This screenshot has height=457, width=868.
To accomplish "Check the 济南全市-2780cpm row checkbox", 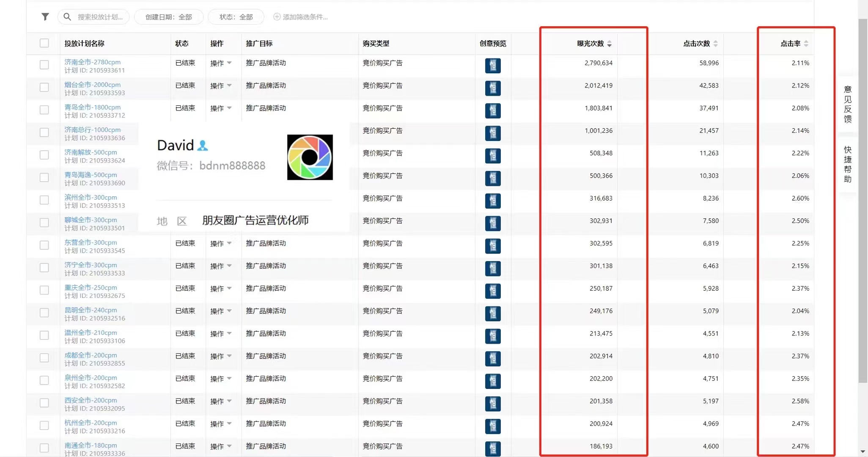I will pos(44,65).
